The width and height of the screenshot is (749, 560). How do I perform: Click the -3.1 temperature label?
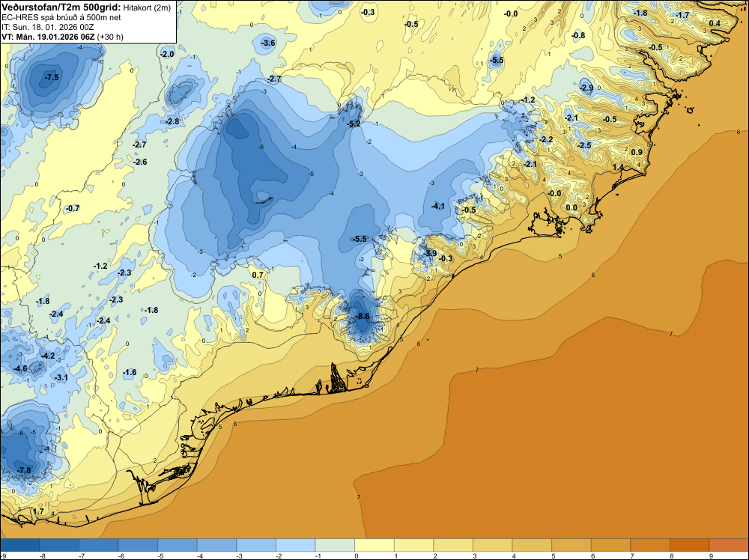(61, 377)
